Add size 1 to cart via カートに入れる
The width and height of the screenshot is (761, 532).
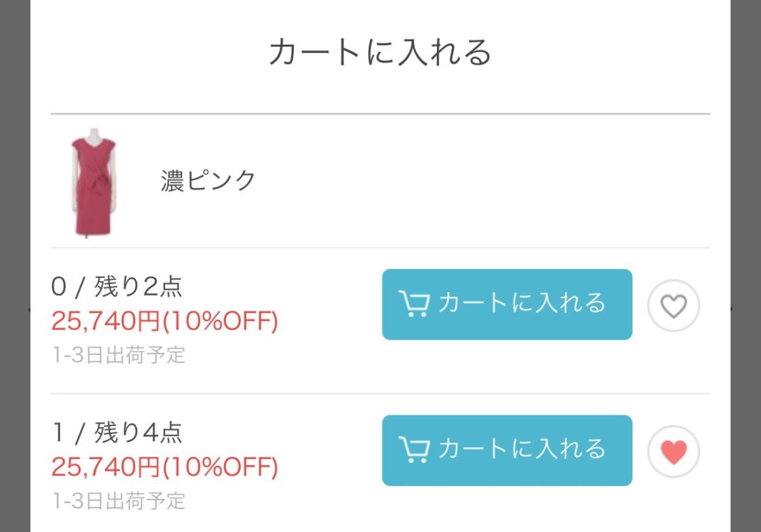click(507, 450)
